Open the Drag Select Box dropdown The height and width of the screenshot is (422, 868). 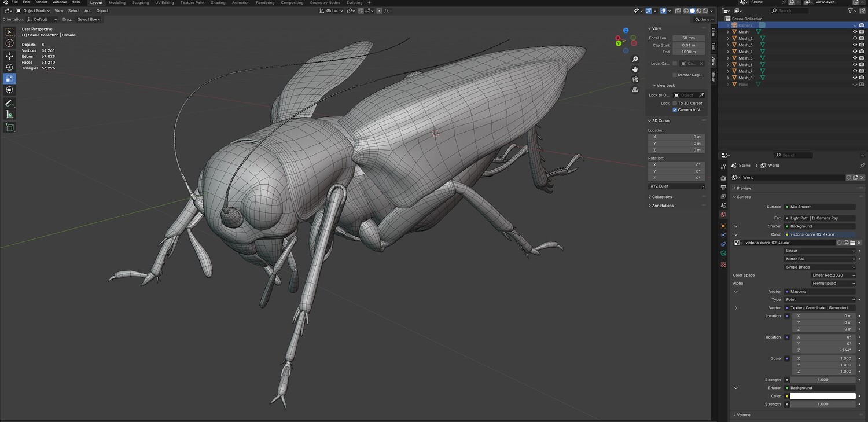(x=89, y=19)
